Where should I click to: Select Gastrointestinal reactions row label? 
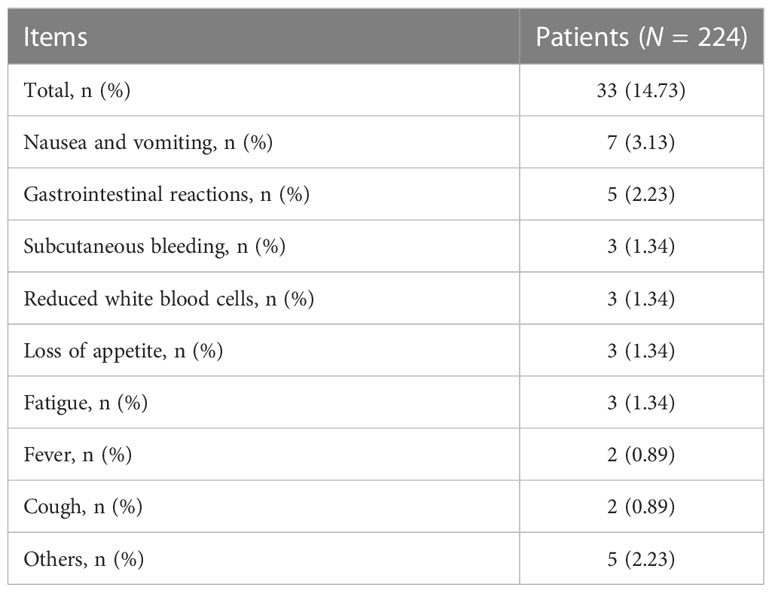click(x=166, y=194)
